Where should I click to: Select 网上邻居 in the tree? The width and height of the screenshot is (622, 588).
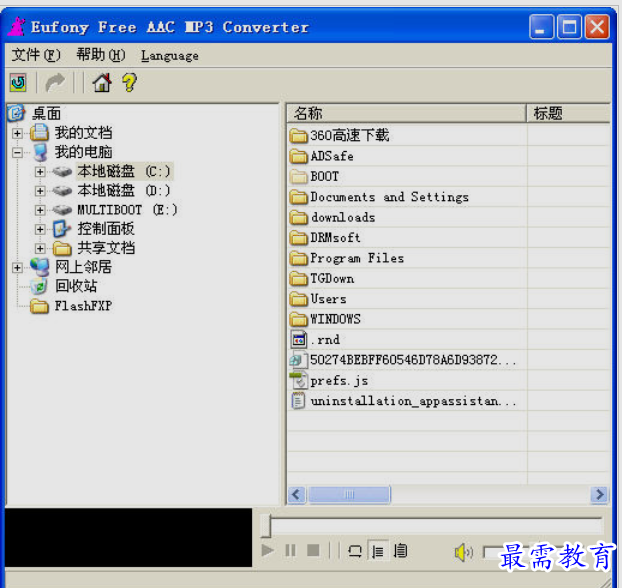pyautogui.click(x=83, y=267)
